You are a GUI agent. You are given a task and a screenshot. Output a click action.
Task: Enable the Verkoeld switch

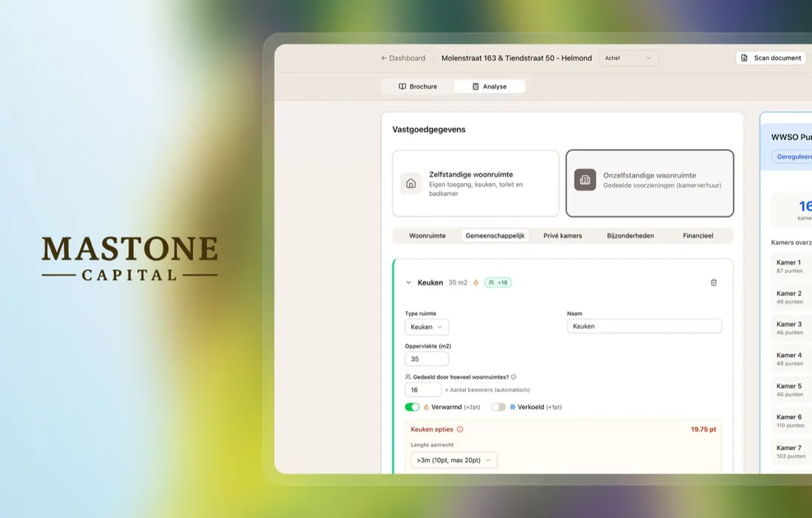(x=499, y=407)
